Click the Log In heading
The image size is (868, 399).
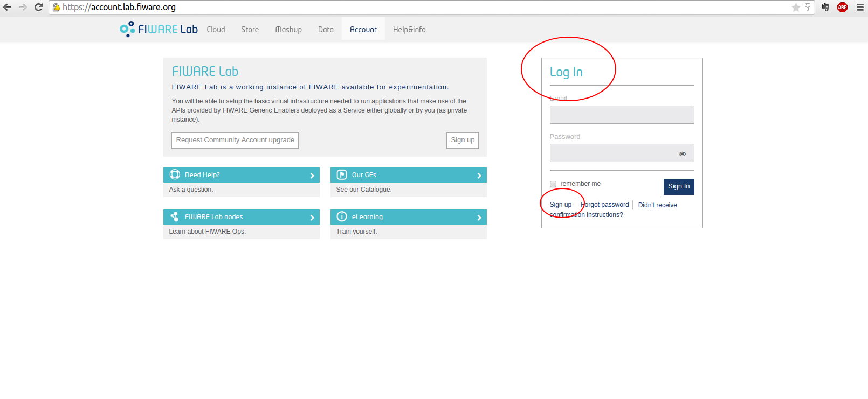tap(566, 72)
